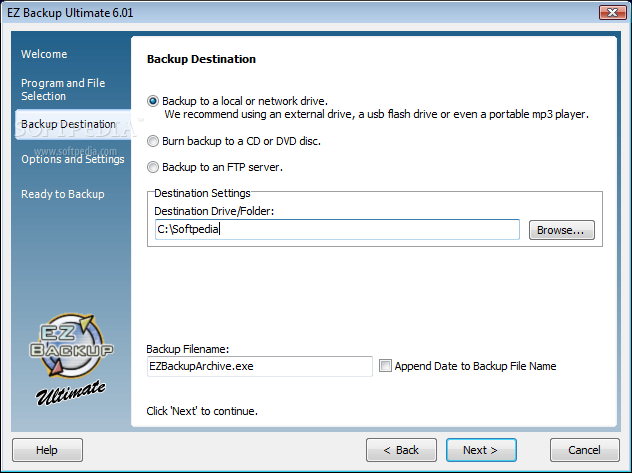This screenshot has width=632, height=473.
Task: Open the Ready to Backup step
Action: pos(62,194)
